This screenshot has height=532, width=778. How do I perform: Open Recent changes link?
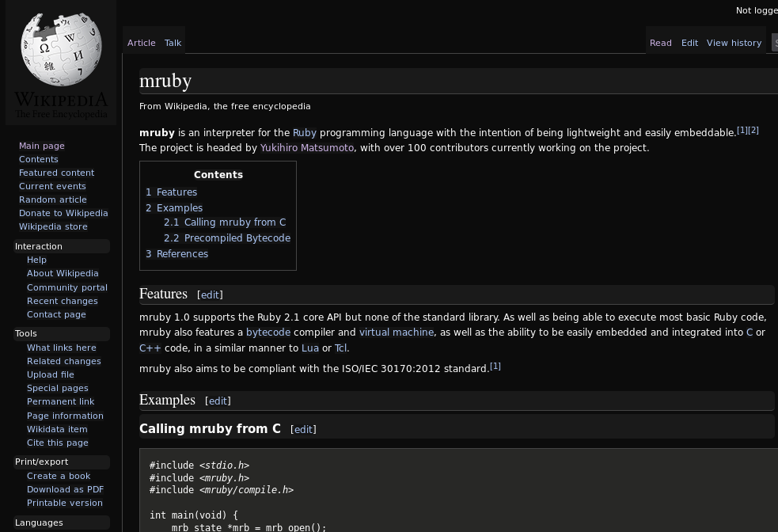(x=62, y=301)
